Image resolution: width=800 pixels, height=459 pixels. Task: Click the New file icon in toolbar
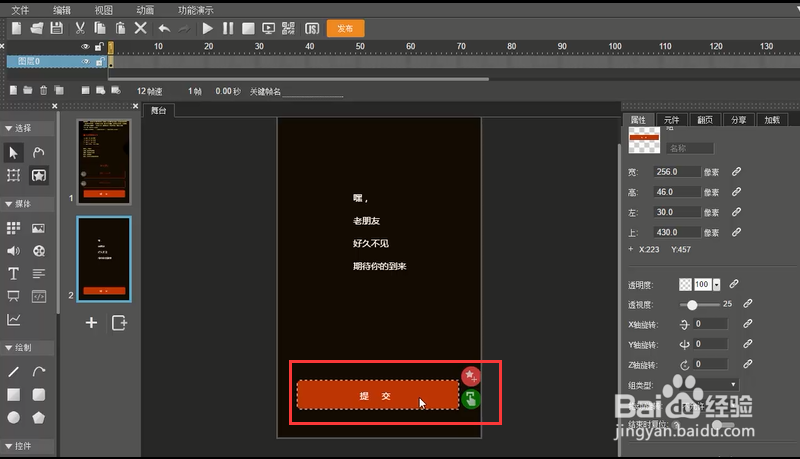coord(16,28)
